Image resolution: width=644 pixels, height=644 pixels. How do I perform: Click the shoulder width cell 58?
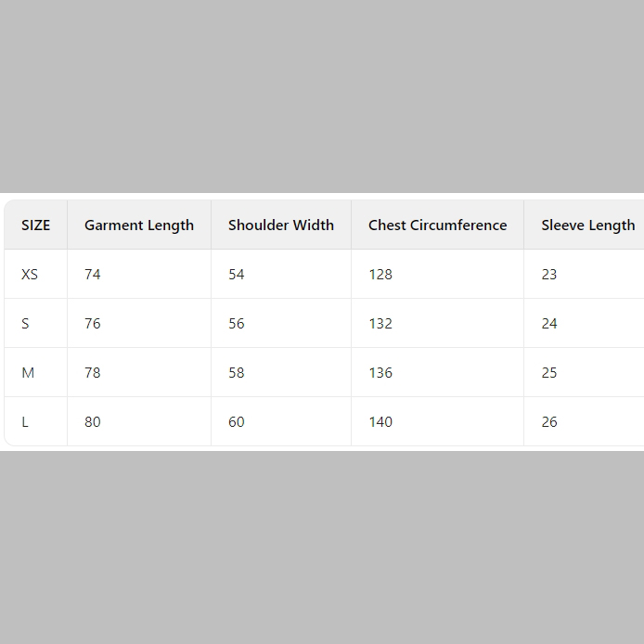tap(237, 372)
